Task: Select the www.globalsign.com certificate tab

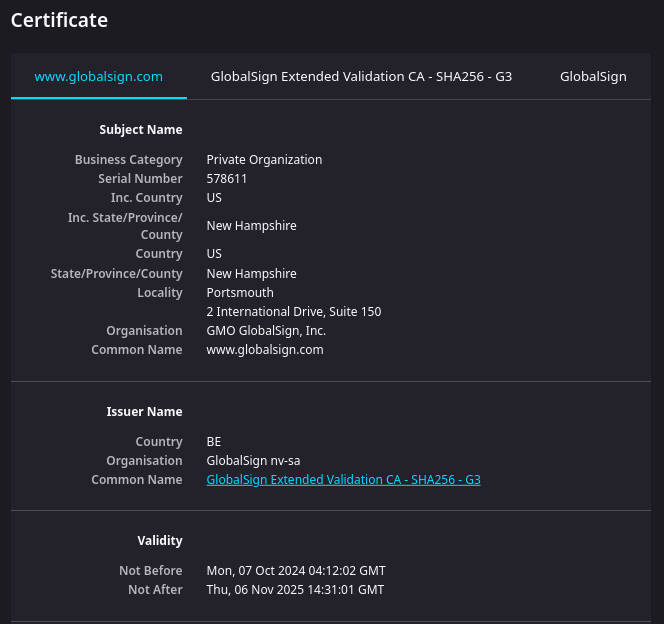Action: tap(99, 77)
